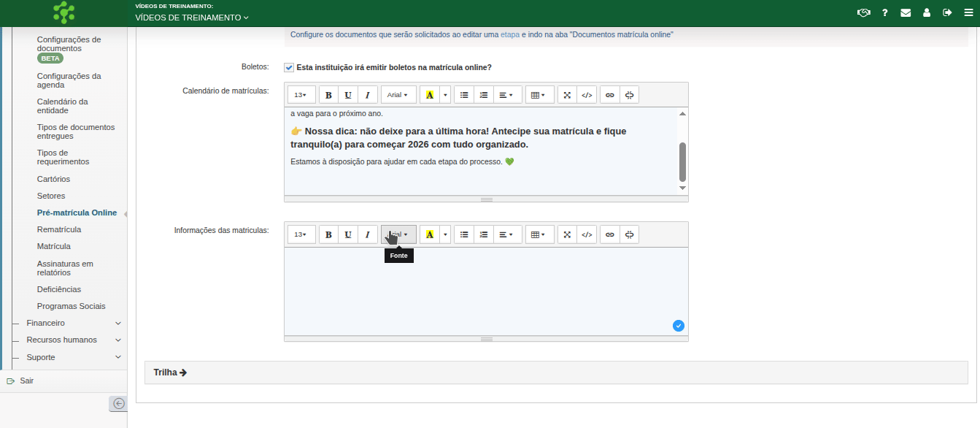This screenshot has width=980, height=428.
Task: Toggle fullscreen in Informações das matrículas editor
Action: [x=568, y=234]
